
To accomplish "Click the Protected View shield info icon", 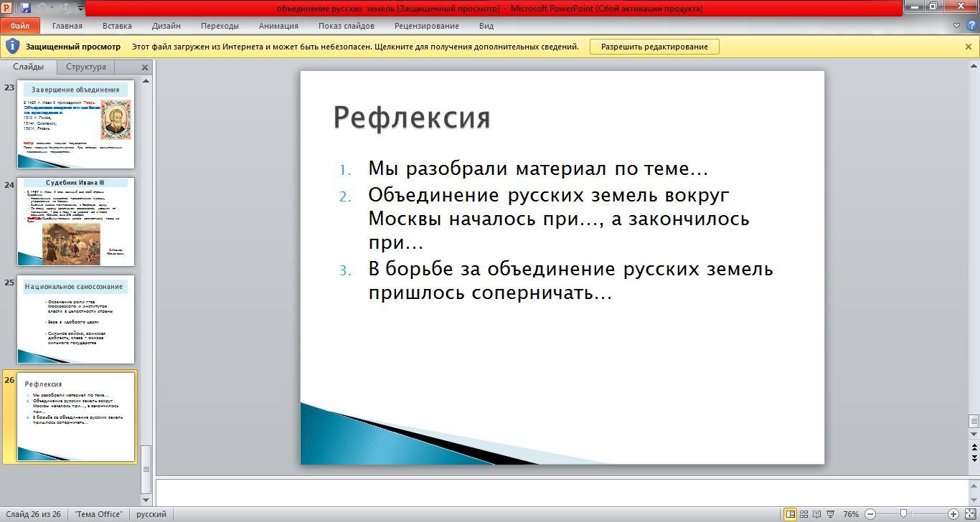I will click(12, 47).
